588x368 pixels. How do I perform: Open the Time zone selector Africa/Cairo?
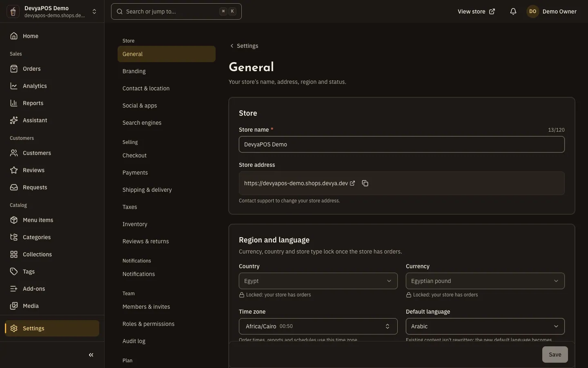[318, 326]
